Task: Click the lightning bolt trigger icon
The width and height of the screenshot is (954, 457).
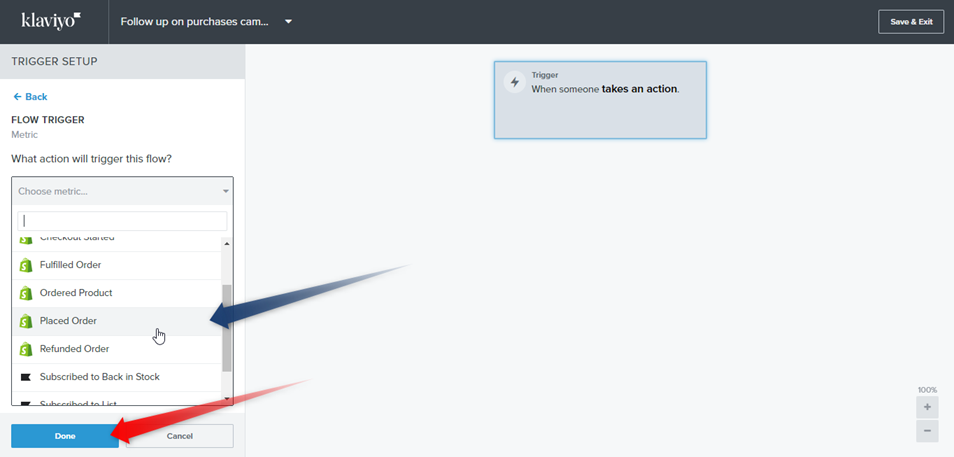Action: tap(515, 82)
